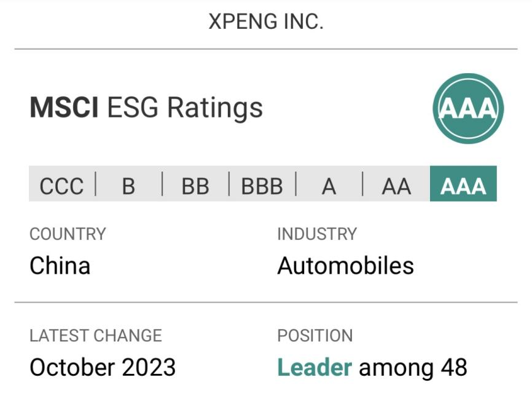The width and height of the screenshot is (532, 401).
Task: Select the AA rating segment
Action: [x=396, y=185]
